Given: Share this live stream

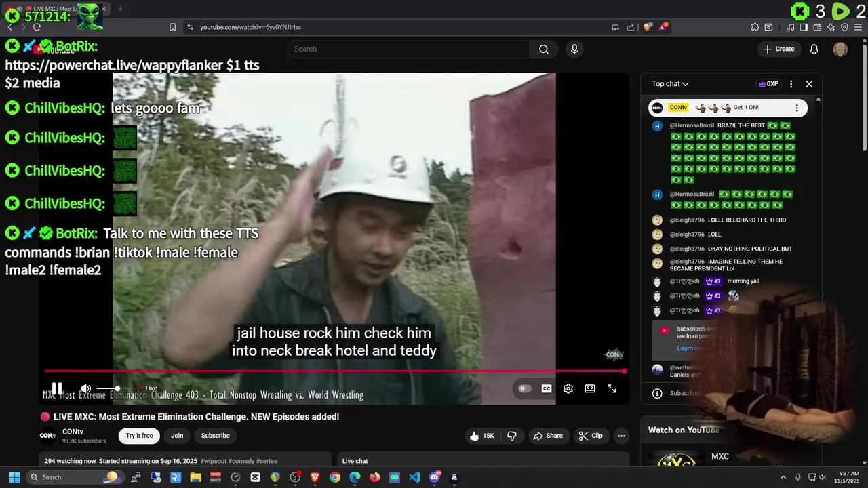Looking at the screenshot, I should pyautogui.click(x=548, y=436).
